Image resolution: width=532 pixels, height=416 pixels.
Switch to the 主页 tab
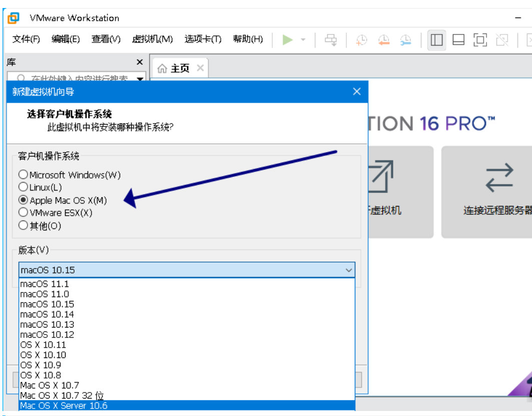[180, 68]
